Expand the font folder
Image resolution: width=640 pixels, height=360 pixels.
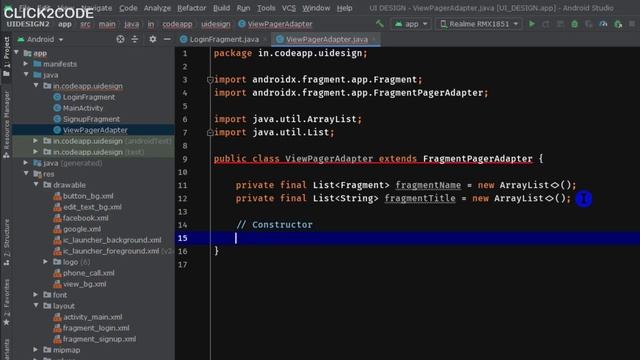(x=36, y=295)
